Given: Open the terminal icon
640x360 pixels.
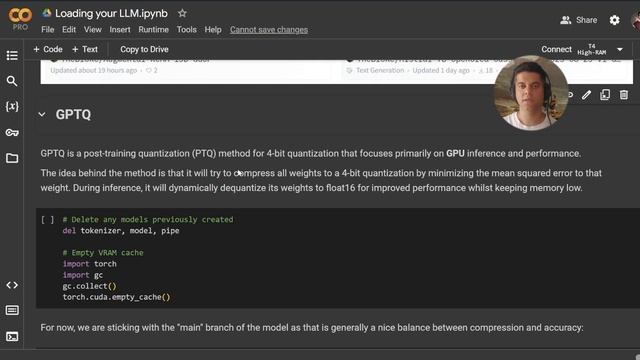Looking at the screenshot, I should pyautogui.click(x=12, y=336).
